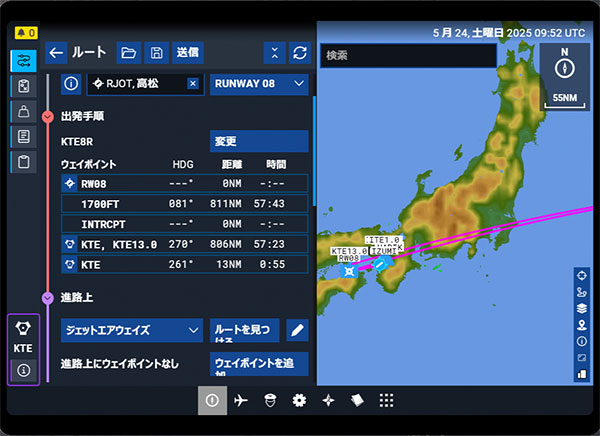Screen dimensions: 600x436
Task: Open a saved route with folder icon
Action: click(129, 53)
